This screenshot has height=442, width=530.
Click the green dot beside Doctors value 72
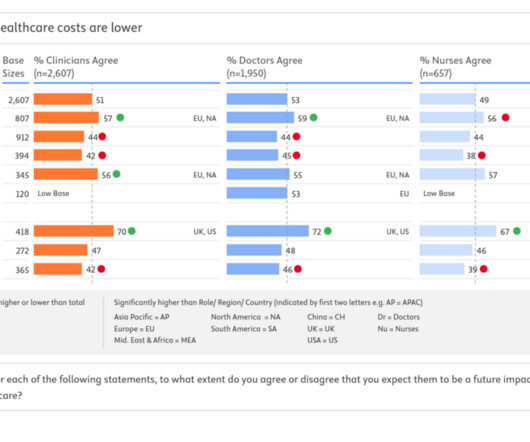[x=328, y=231]
